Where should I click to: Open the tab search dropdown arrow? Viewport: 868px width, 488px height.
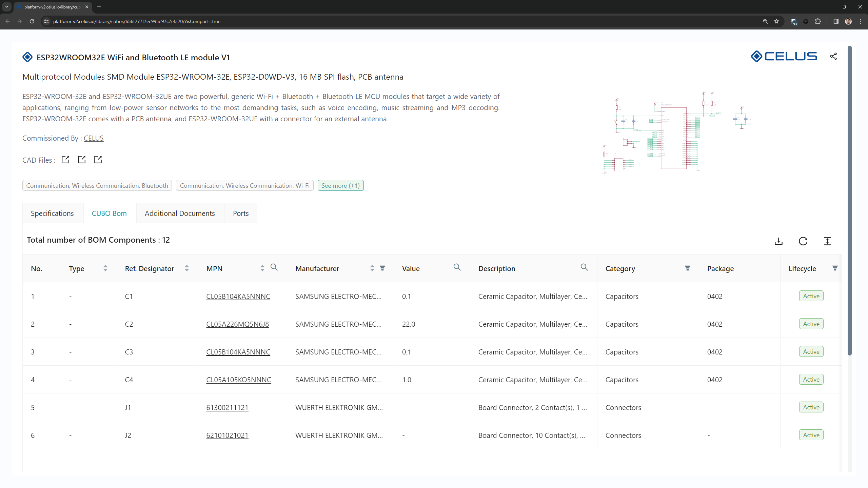click(6, 7)
